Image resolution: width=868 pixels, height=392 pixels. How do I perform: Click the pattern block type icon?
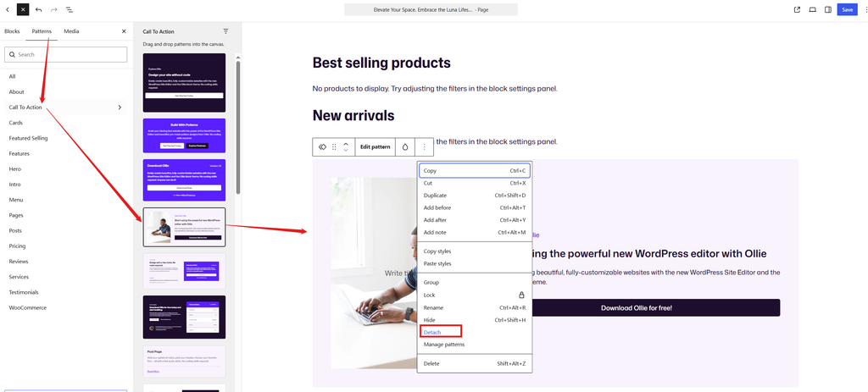323,147
